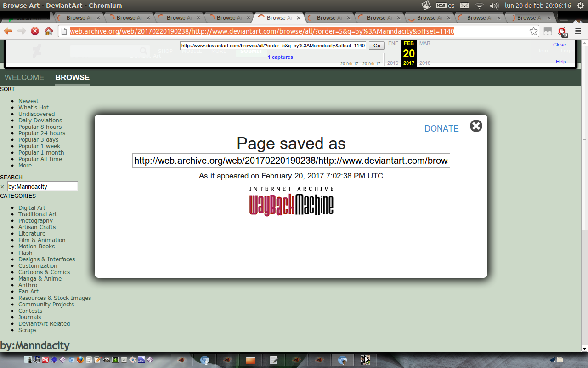Click the clock lun 20 de feb
The image size is (588, 368).
[538, 6]
